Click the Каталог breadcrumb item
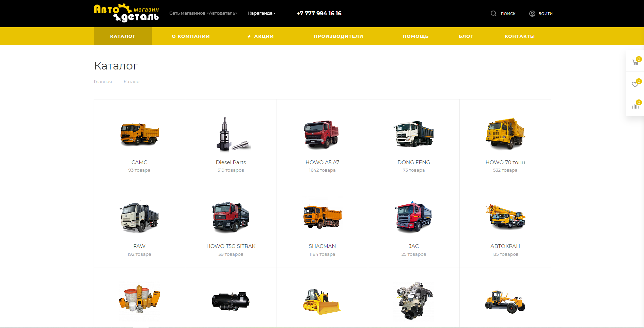 point(132,82)
